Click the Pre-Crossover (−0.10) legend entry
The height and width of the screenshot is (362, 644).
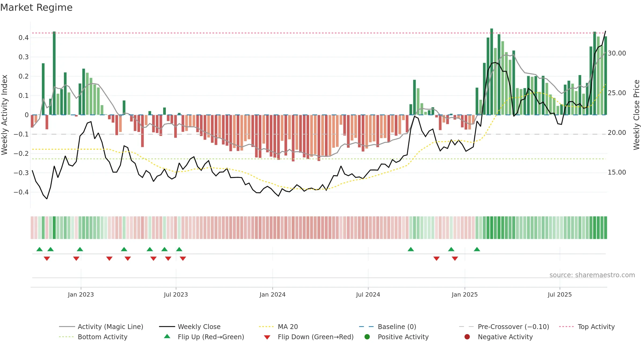(504, 327)
